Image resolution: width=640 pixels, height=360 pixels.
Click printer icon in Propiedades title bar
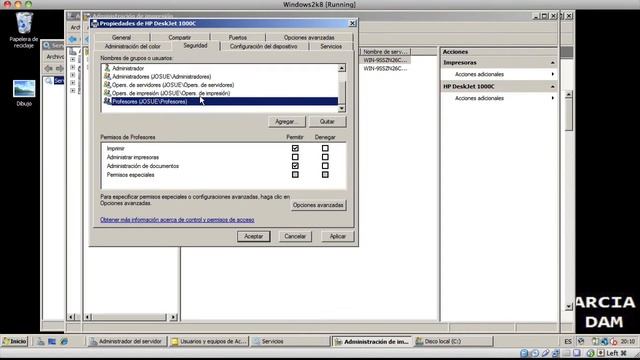click(95, 24)
